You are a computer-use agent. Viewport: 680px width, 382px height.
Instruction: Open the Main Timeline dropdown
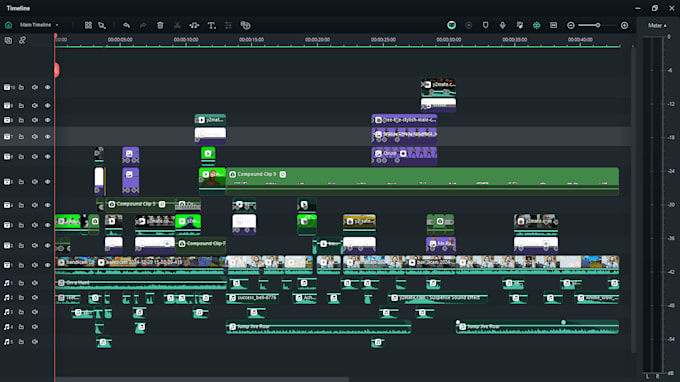(39, 25)
